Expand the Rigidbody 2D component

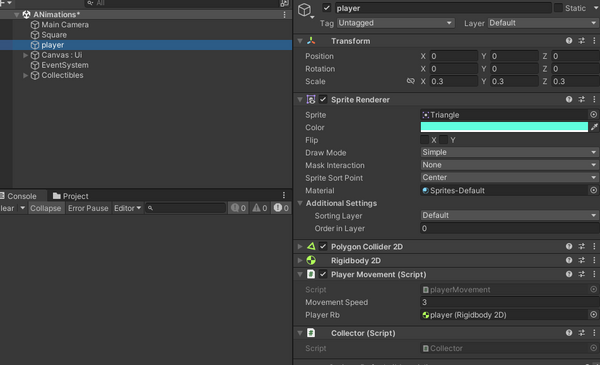point(300,261)
